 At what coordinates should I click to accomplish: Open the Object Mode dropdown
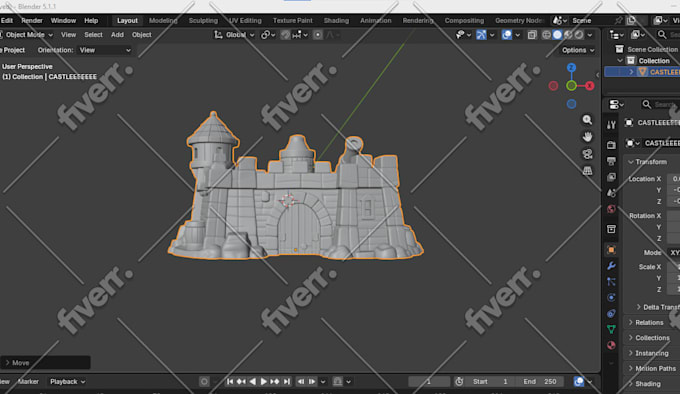coord(27,35)
